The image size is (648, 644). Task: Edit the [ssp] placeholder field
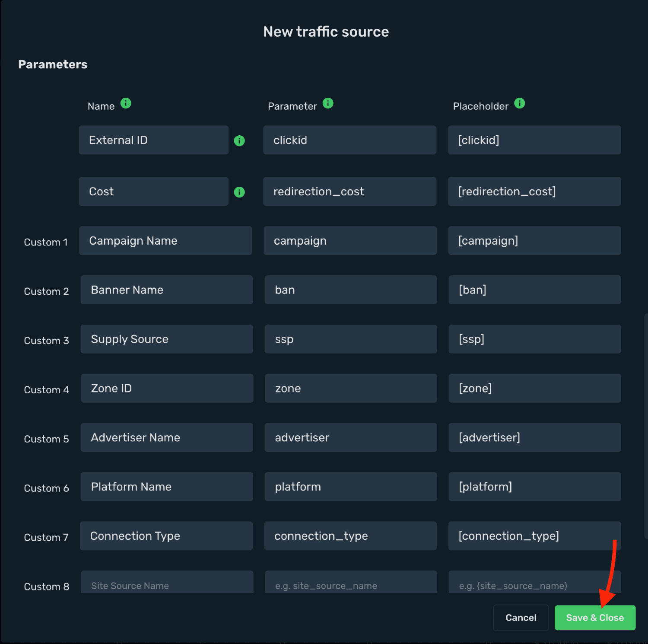[x=535, y=339]
